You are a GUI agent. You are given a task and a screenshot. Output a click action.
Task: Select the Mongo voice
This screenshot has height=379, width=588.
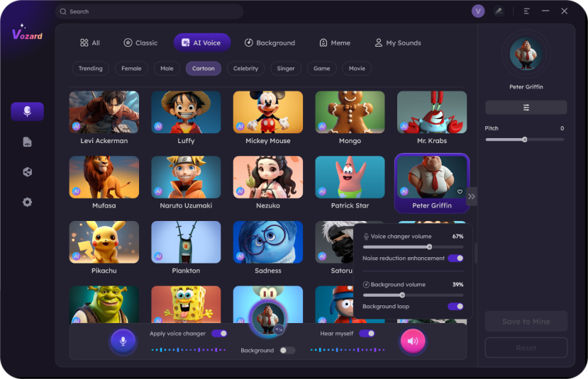coord(350,118)
